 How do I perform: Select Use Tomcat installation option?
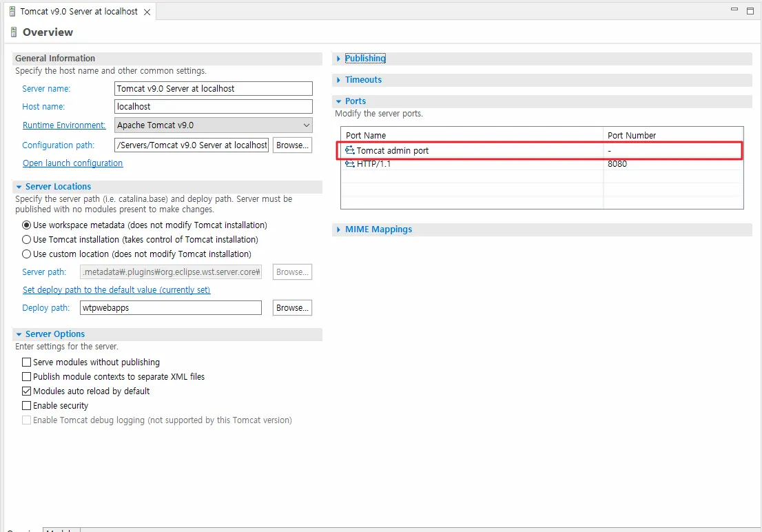[x=27, y=240]
